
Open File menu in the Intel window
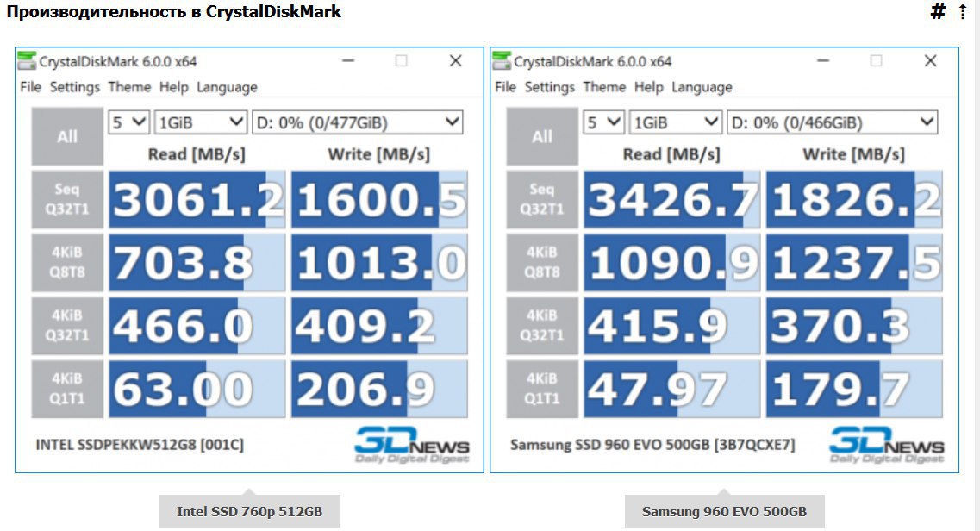coord(31,87)
